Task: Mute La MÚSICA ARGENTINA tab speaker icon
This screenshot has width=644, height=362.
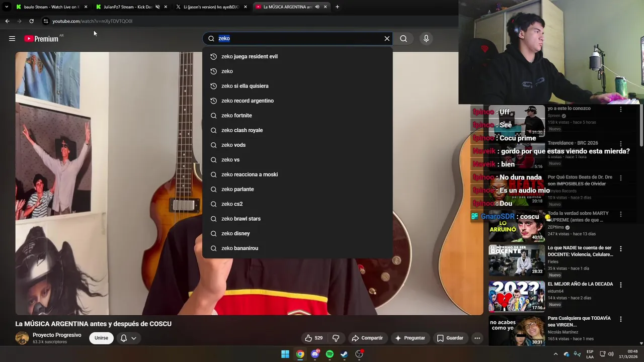Action: click(317, 7)
